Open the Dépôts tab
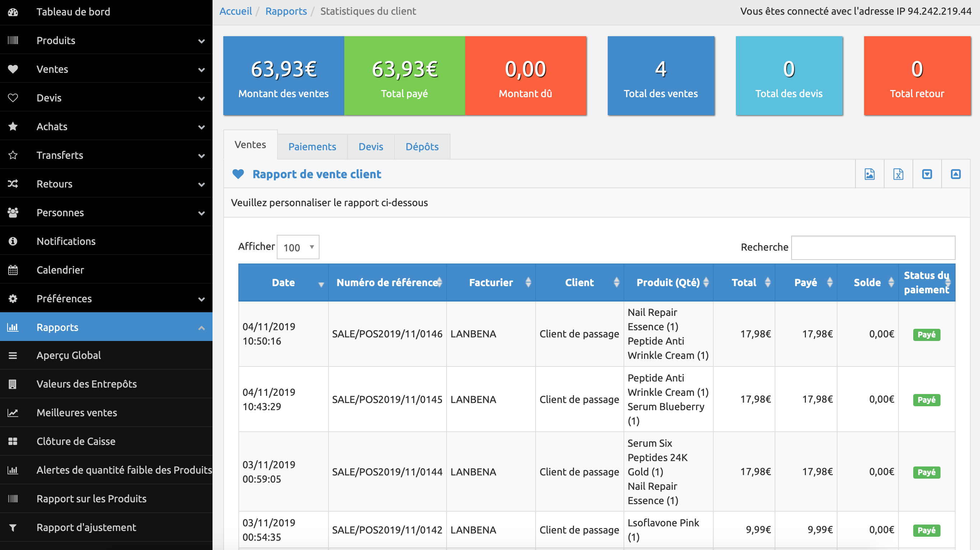This screenshot has height=550, width=980. (x=422, y=147)
